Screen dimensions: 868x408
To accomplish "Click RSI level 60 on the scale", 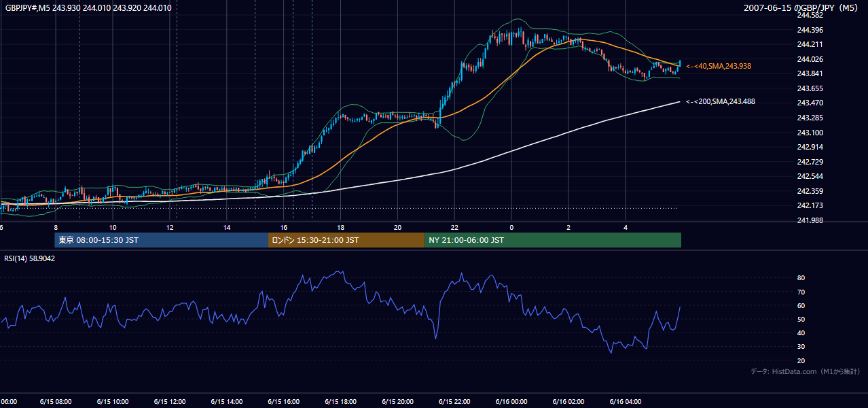I will [801, 305].
